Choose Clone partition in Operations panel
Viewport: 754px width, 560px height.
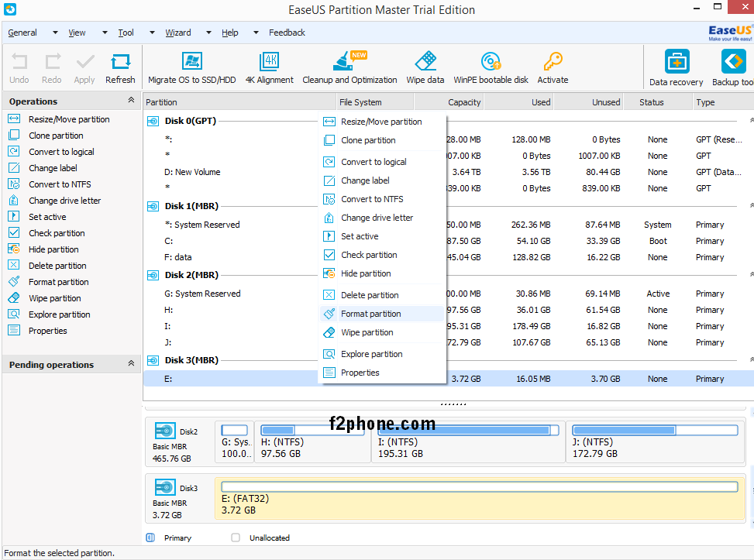(56, 136)
